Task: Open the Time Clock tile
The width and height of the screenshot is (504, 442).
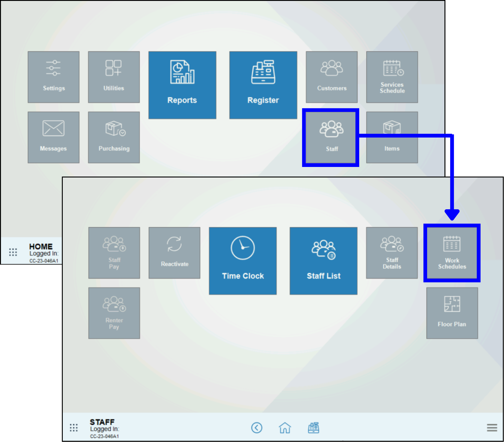Action: pyautogui.click(x=243, y=261)
